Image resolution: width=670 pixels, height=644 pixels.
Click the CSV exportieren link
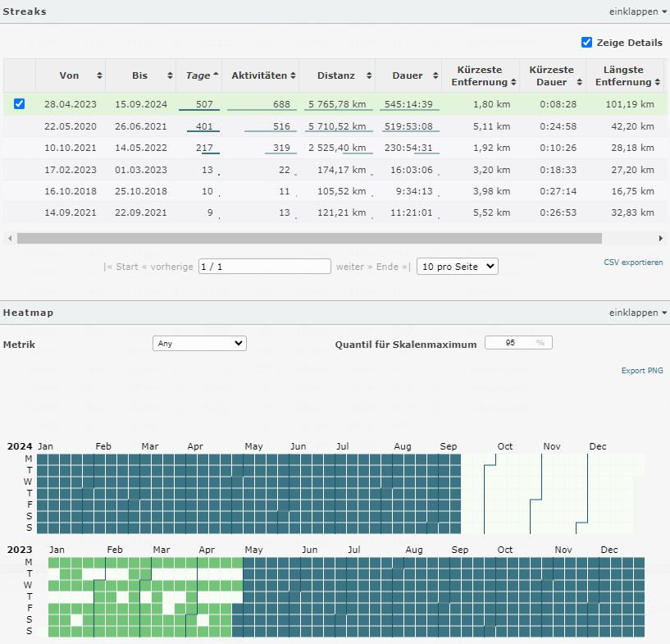click(x=632, y=263)
